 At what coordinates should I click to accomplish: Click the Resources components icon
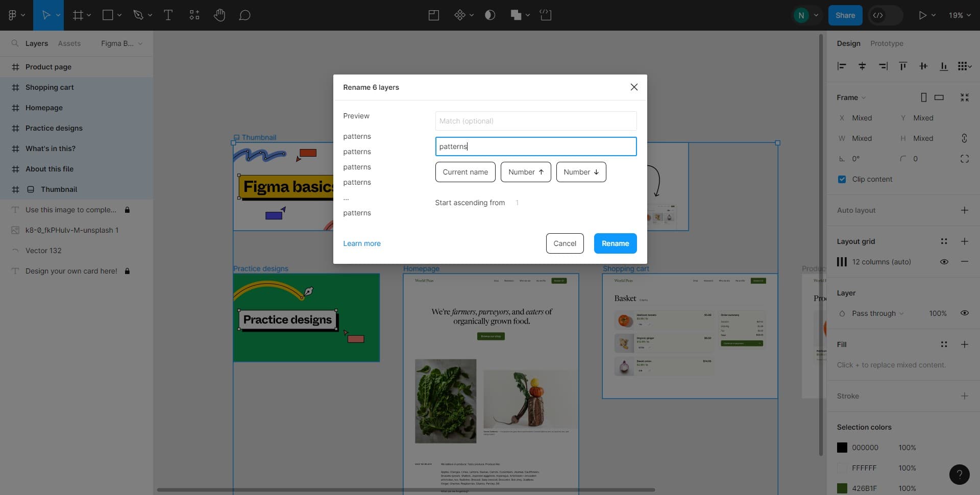point(194,15)
